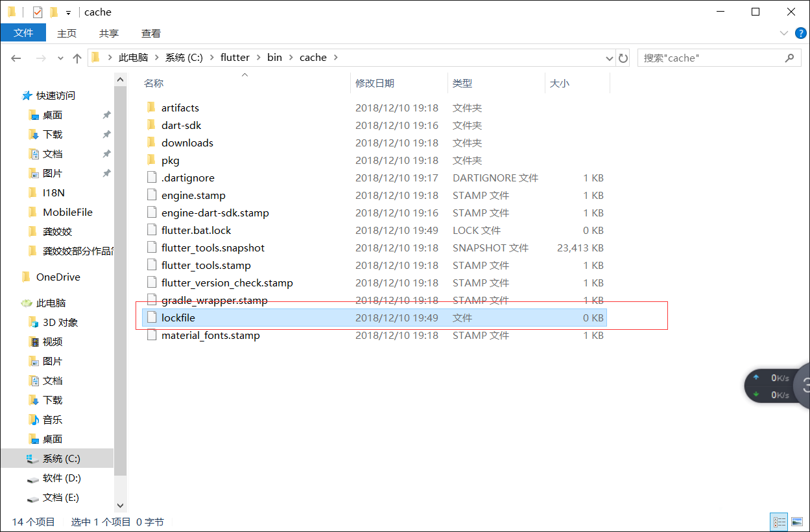Switch to details view in the status bar
The height and width of the screenshot is (532, 810).
pyautogui.click(x=779, y=522)
